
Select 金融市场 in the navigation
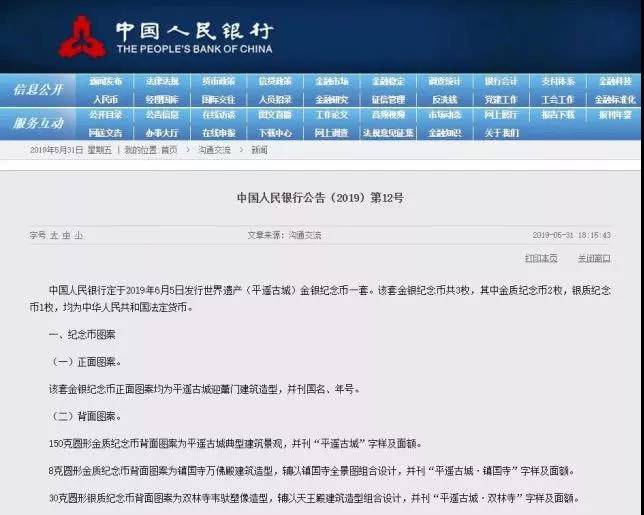point(331,81)
